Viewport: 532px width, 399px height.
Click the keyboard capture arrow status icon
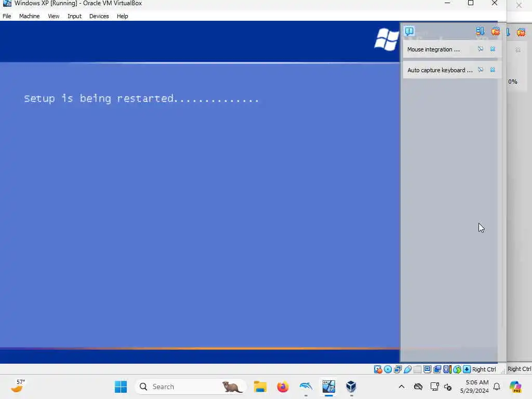click(x=467, y=369)
